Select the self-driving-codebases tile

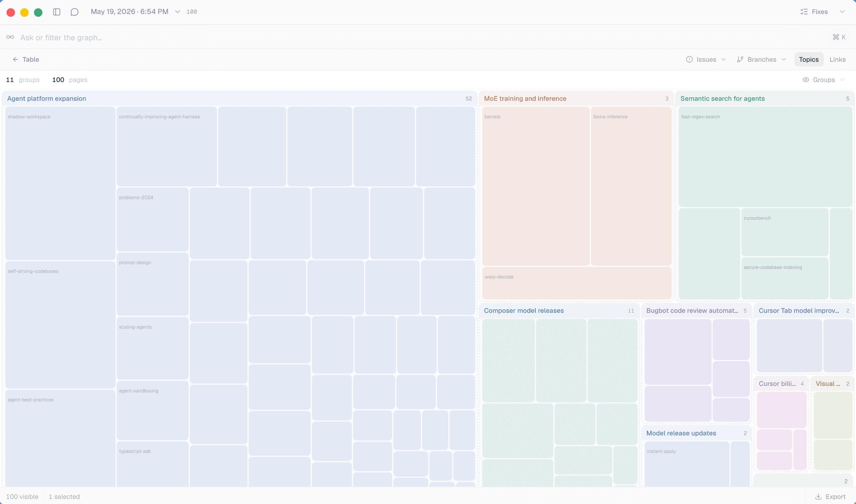(60, 325)
